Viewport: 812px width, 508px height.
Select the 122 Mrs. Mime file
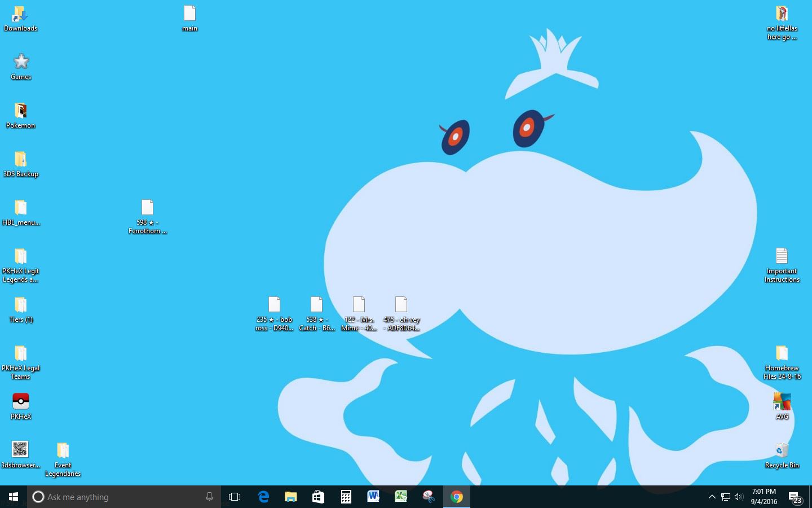[359, 314]
